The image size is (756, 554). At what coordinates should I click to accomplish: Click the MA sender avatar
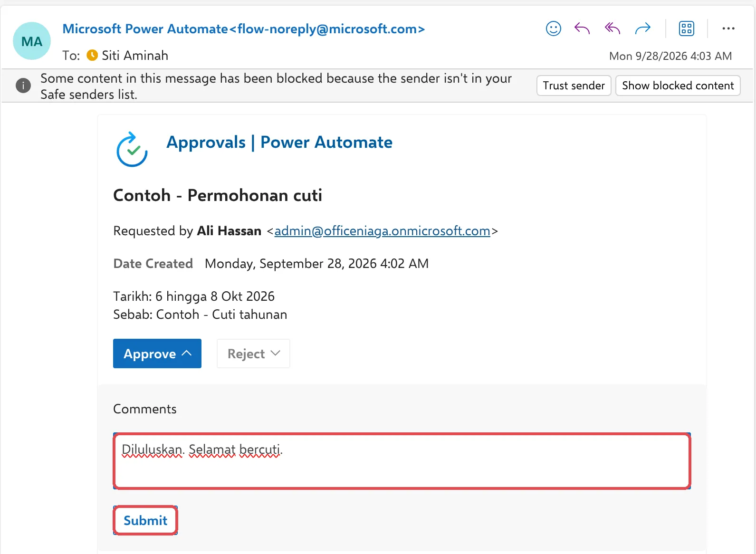32,41
